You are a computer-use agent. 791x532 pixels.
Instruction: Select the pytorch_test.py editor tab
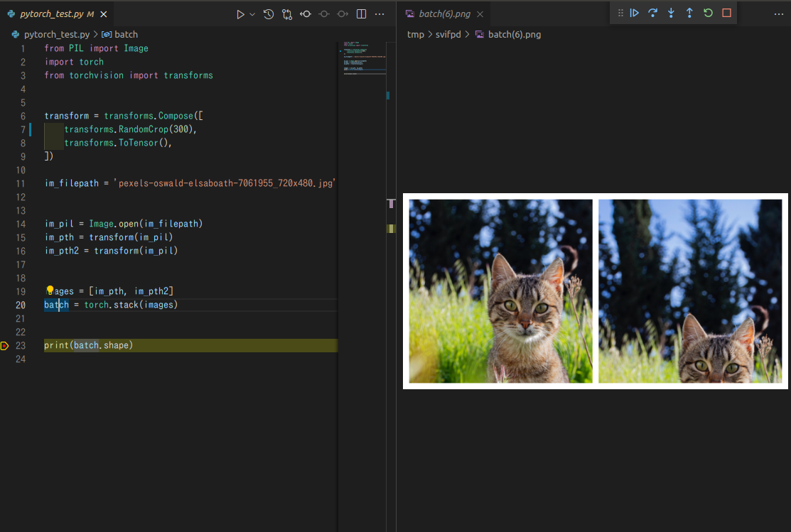point(57,13)
